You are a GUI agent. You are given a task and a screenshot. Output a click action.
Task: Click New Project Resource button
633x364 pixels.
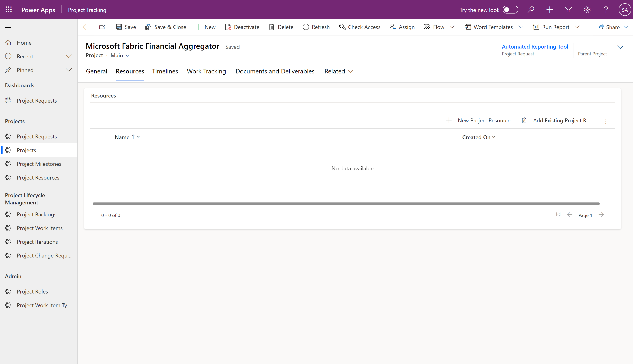pos(478,120)
